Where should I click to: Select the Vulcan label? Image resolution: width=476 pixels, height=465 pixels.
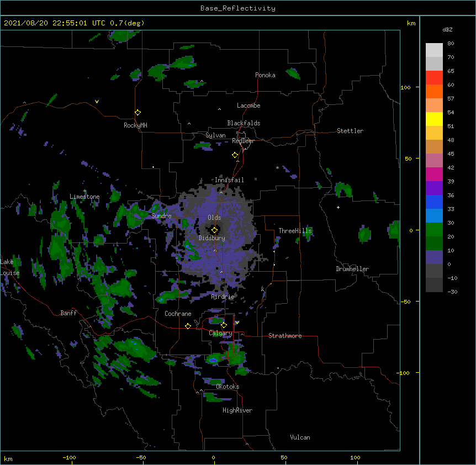[x=300, y=437]
